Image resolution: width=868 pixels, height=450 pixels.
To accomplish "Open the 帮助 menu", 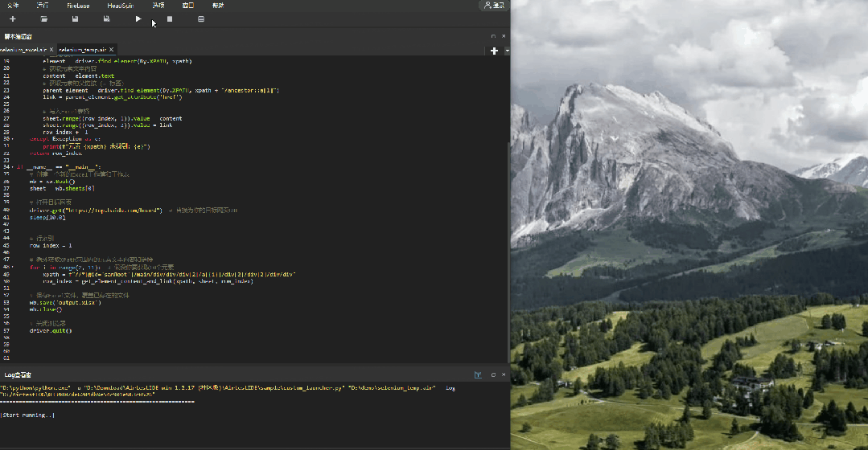I will [x=218, y=5].
